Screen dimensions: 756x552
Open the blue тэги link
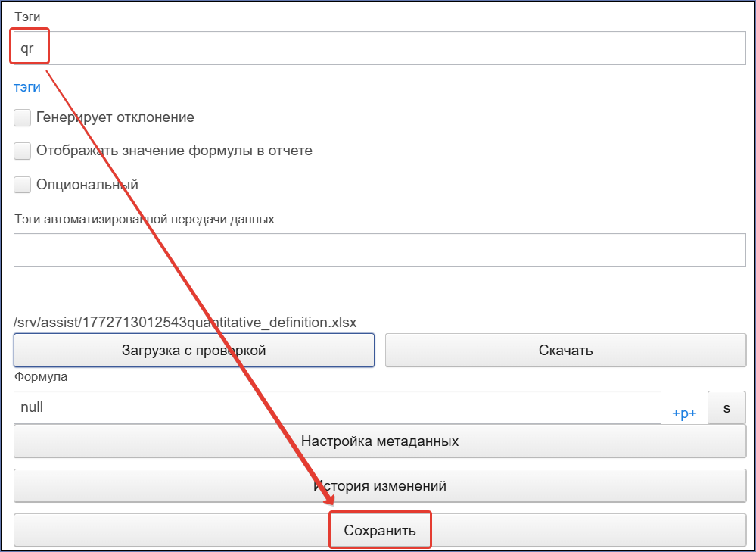(27, 87)
